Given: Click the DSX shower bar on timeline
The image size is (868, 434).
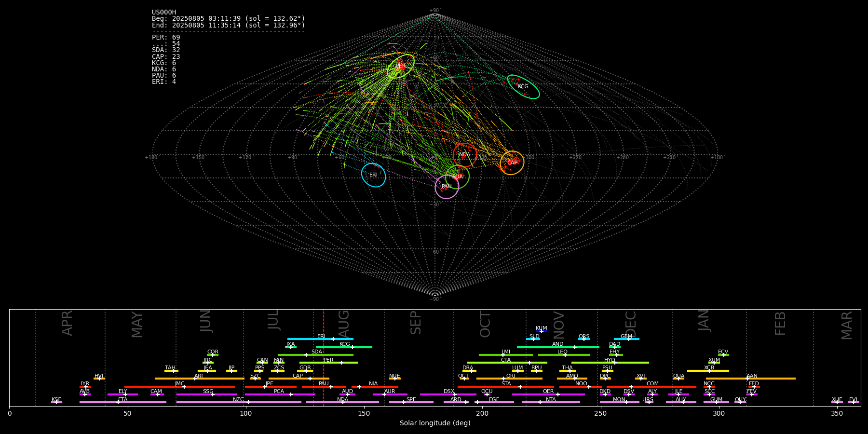Looking at the screenshot, I should coord(448,394).
